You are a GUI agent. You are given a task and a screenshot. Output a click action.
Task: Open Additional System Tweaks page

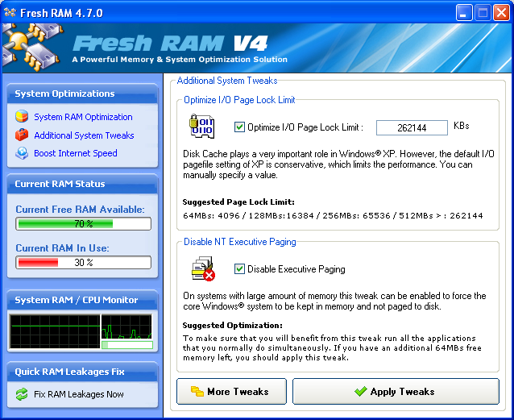tap(84, 135)
